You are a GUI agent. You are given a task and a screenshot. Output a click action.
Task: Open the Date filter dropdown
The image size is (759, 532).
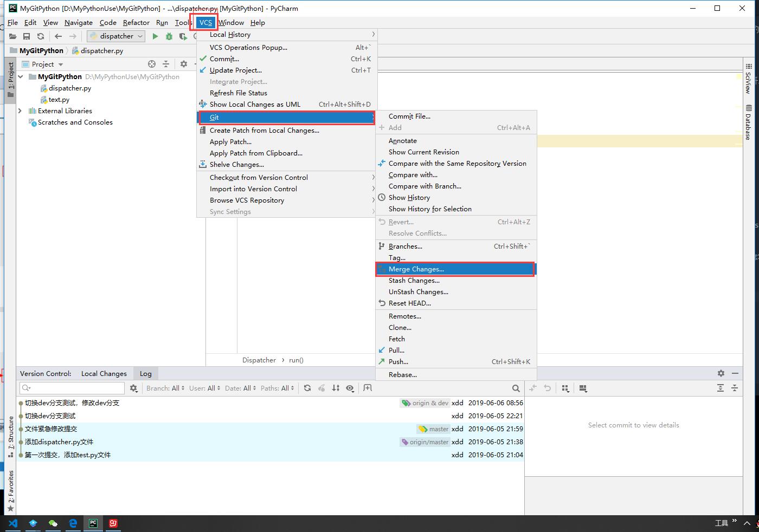[241, 388]
